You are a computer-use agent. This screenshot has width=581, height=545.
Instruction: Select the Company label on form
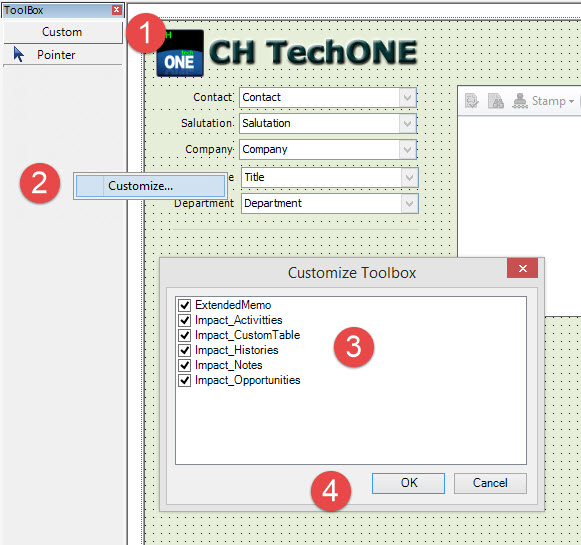coord(210,149)
